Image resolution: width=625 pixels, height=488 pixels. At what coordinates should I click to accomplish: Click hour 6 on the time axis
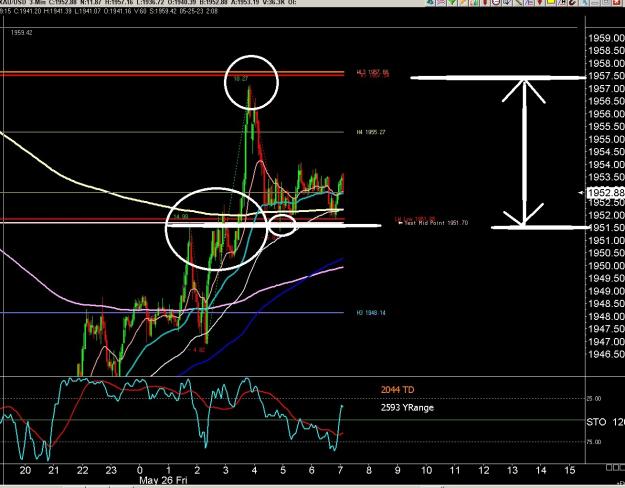(312, 470)
